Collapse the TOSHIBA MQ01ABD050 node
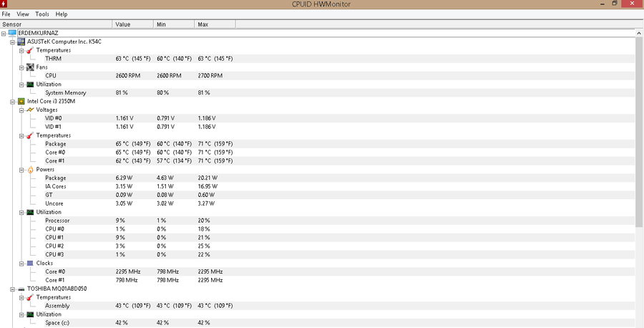Viewport: 644px width, 328px height. pyautogui.click(x=13, y=289)
